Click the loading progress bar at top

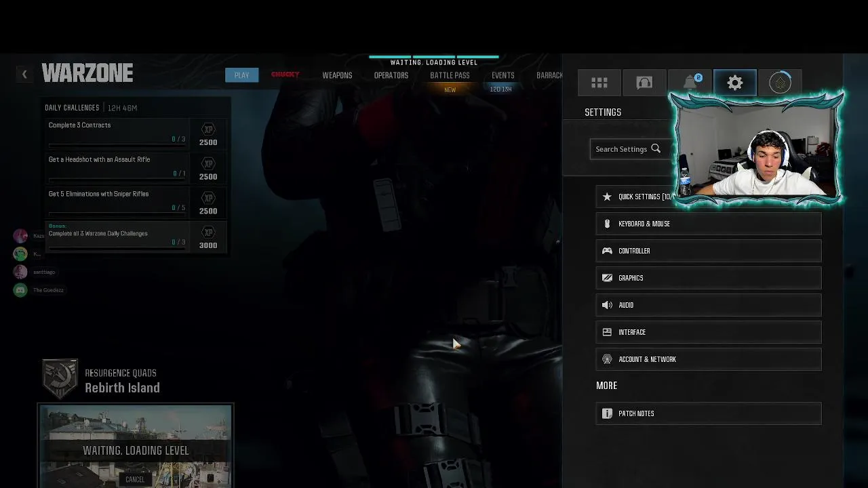[434, 57]
